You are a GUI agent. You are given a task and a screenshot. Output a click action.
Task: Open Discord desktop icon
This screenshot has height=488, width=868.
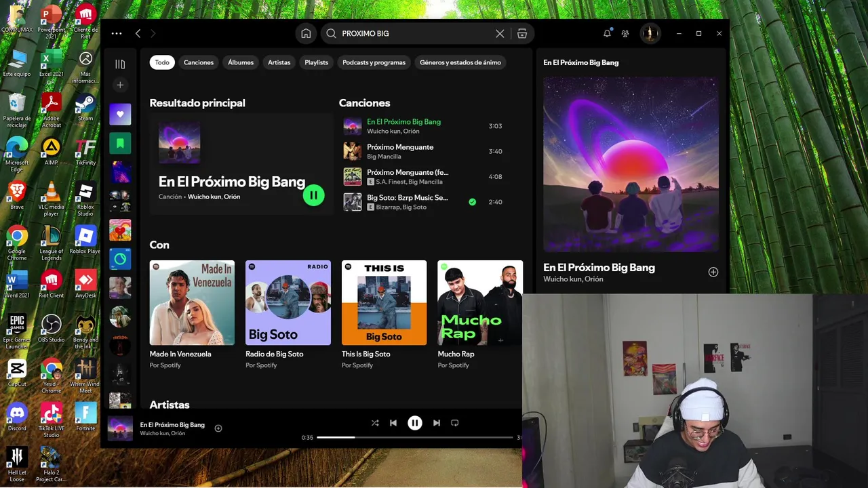[17, 417]
